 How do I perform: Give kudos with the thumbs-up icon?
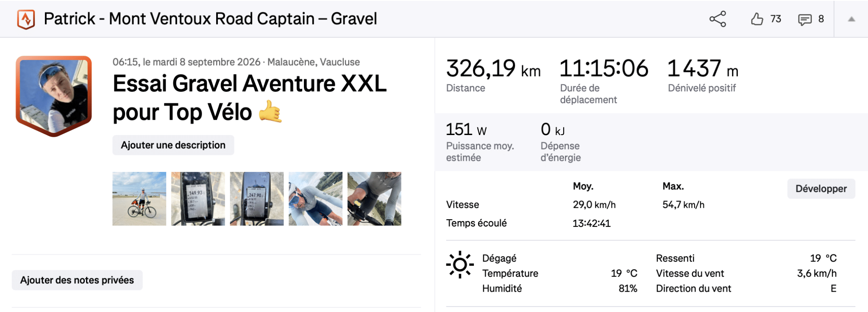757,19
